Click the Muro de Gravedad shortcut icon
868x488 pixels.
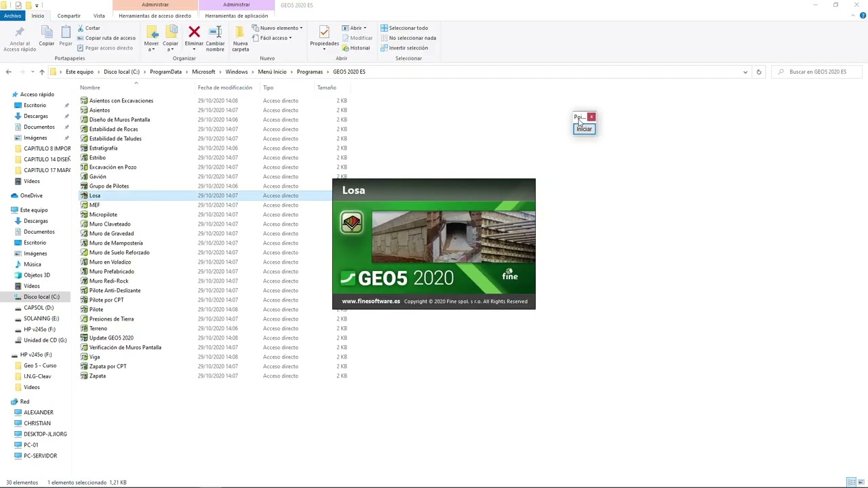[84, 233]
